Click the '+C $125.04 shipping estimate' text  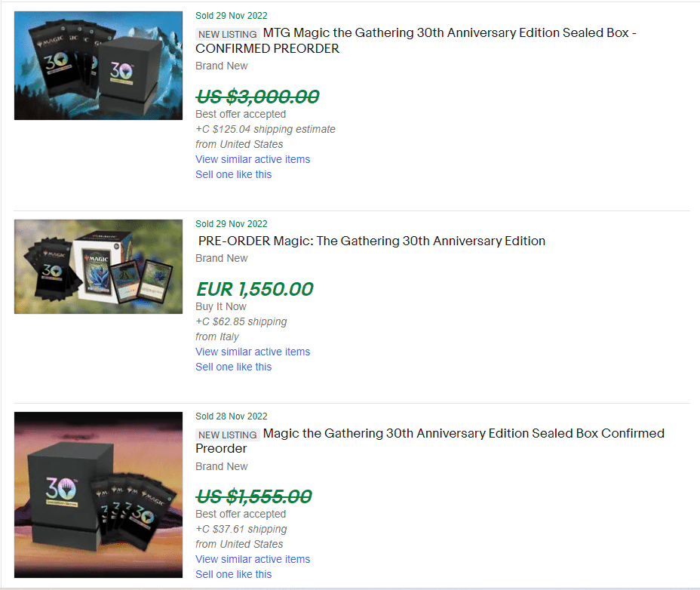pyautogui.click(x=266, y=129)
